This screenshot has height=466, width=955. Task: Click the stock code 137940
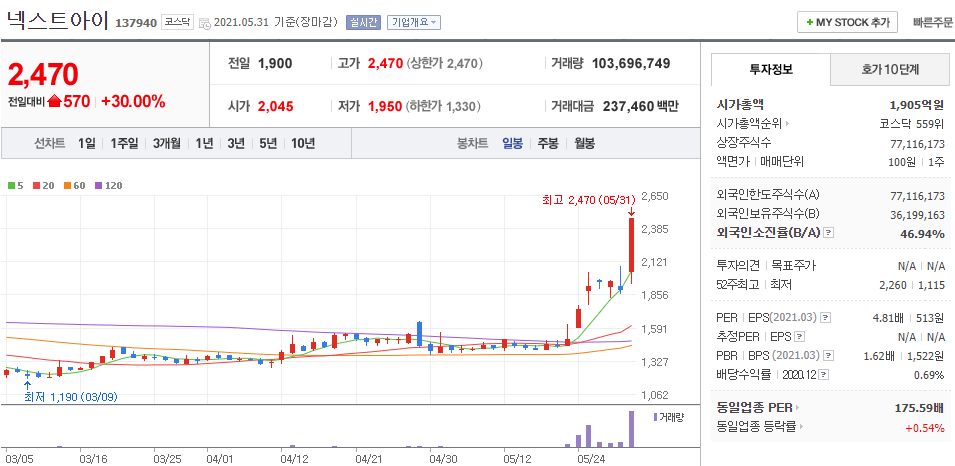click(x=136, y=23)
